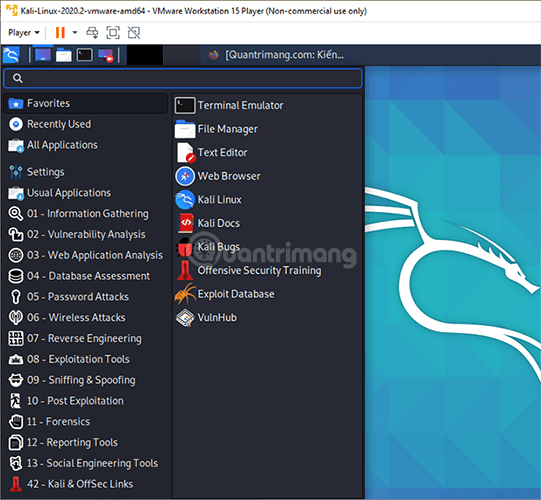
Task: Open 05 - Password Attacks category
Action: point(86,297)
